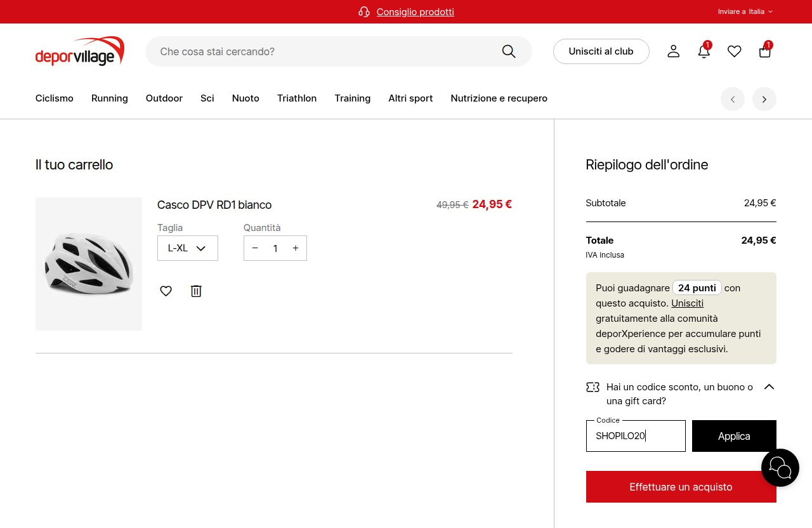Collapse the discount code section chevron
This screenshot has height=528, width=812.
[x=769, y=386]
